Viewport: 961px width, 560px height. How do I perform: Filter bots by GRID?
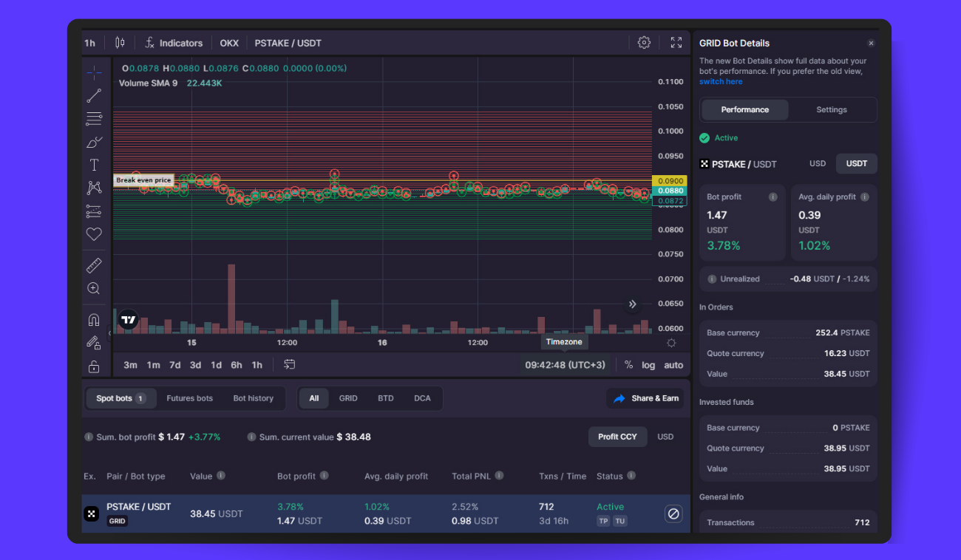pos(348,398)
